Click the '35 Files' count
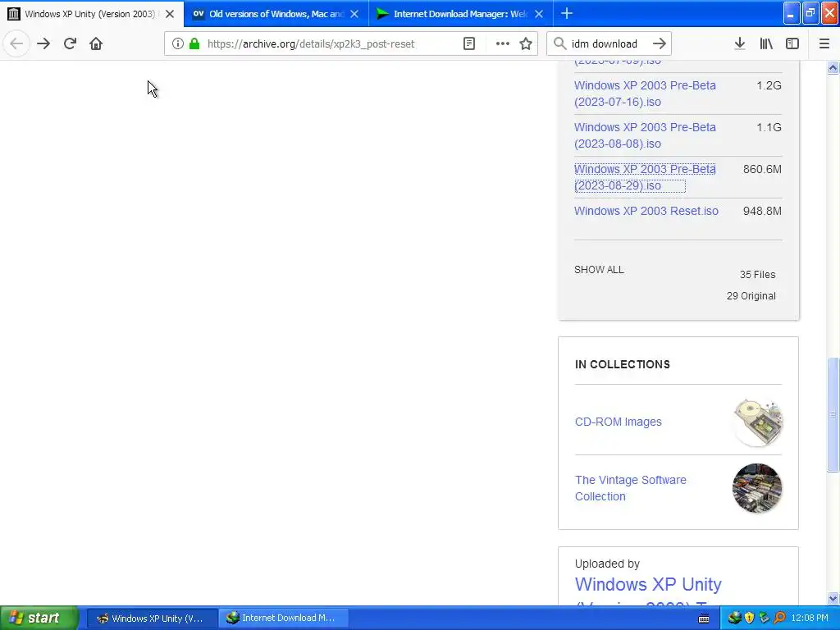The width and height of the screenshot is (840, 630). point(757,274)
